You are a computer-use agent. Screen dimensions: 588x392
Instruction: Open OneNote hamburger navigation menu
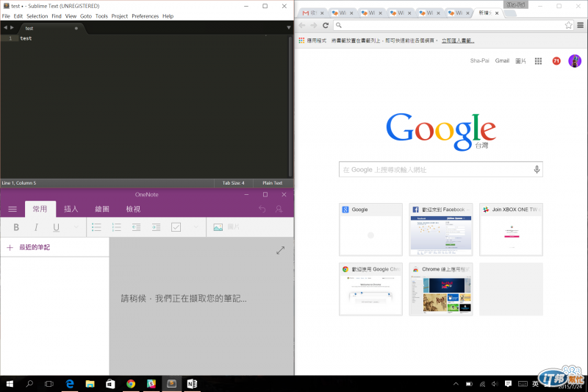click(x=12, y=210)
